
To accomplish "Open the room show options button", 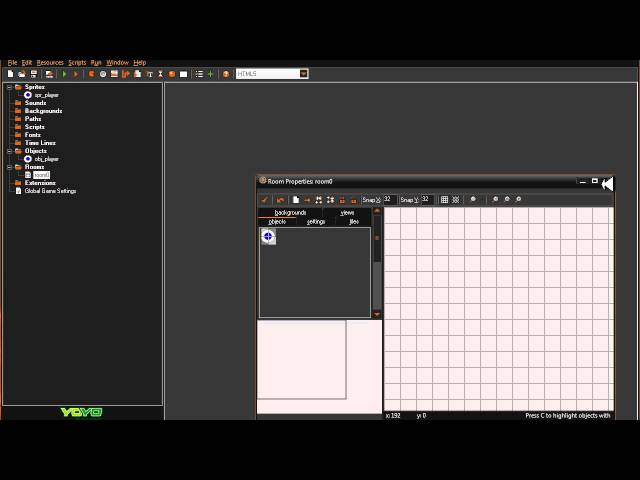I will 473,199.
